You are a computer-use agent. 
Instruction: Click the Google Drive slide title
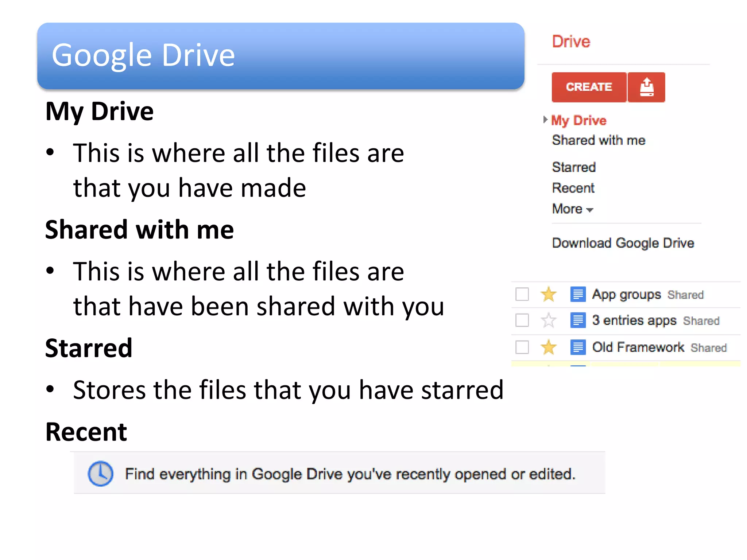pyautogui.click(x=143, y=55)
